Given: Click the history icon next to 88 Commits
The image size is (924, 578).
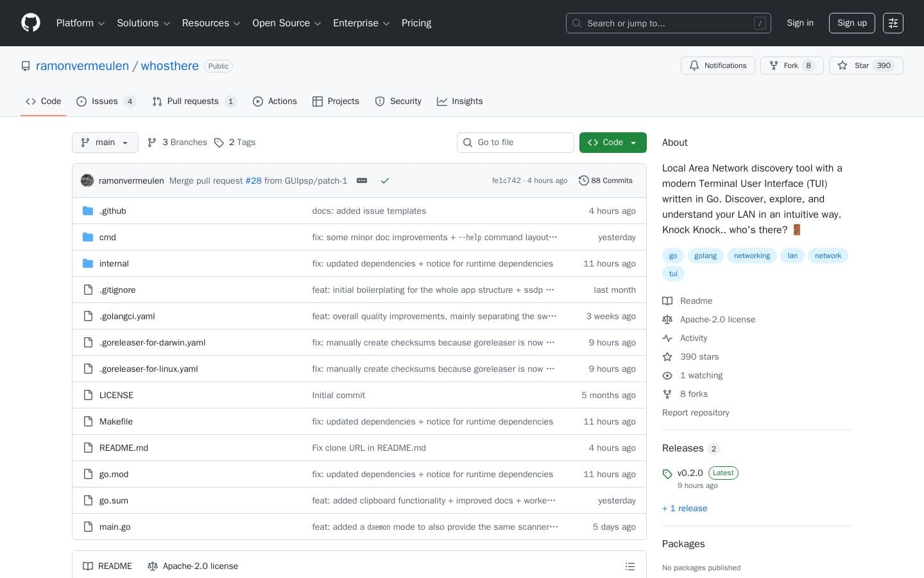Looking at the screenshot, I should 584,180.
